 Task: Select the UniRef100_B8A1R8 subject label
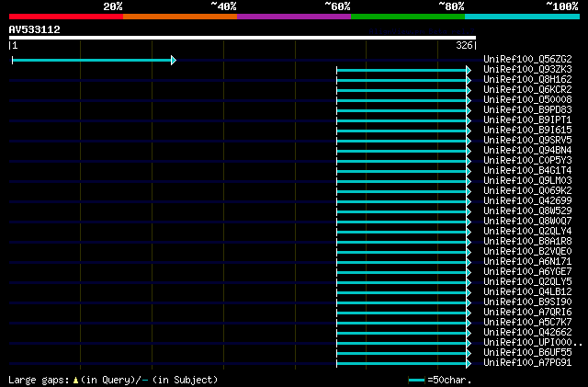(x=527, y=242)
